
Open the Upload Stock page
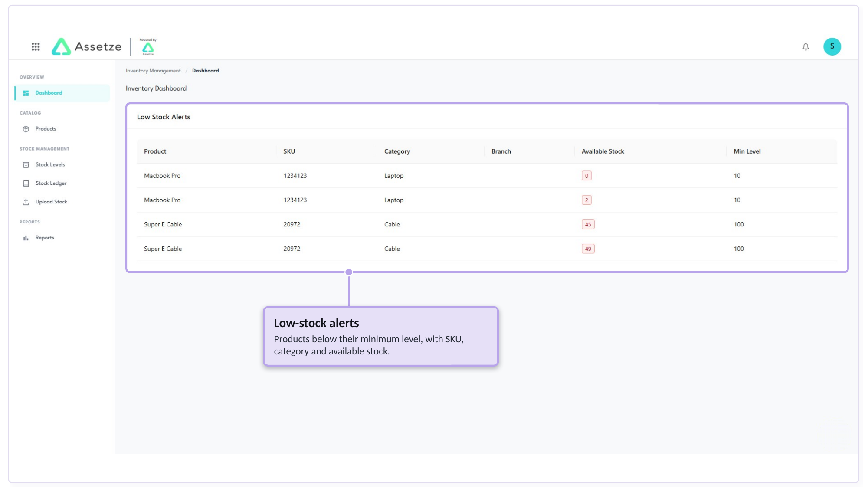pos(62,202)
